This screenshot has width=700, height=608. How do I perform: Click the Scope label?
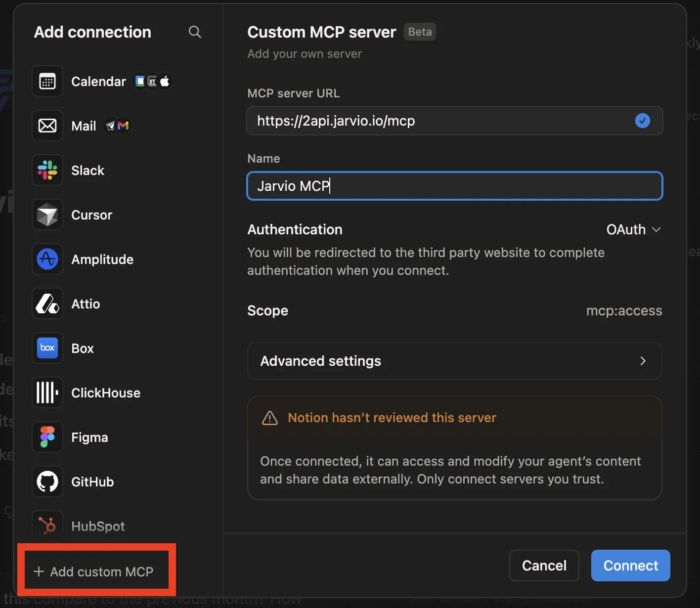coord(267,310)
